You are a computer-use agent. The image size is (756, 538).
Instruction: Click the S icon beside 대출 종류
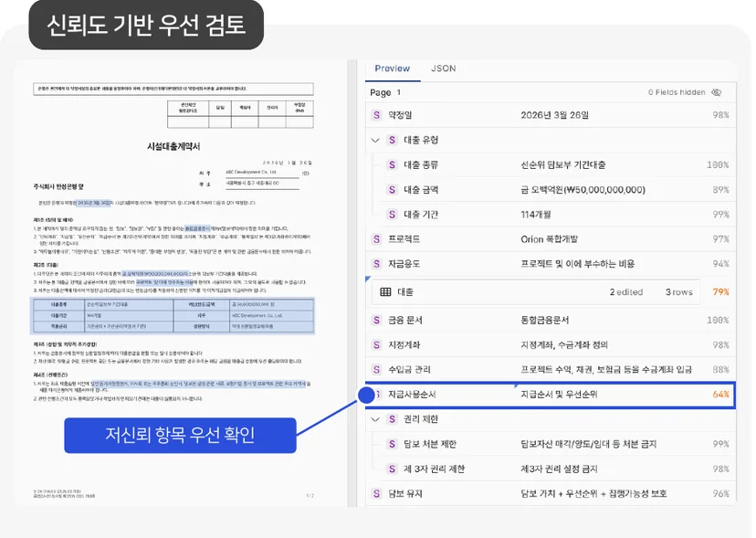(x=392, y=165)
